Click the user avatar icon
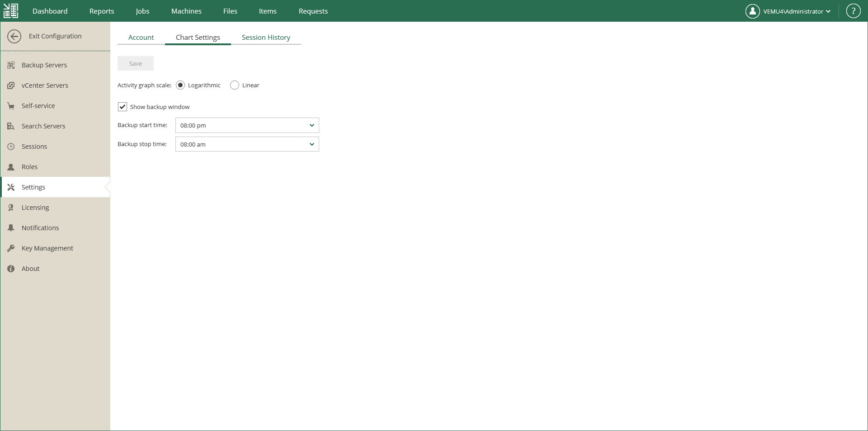The width and height of the screenshot is (868, 431). [x=752, y=11]
